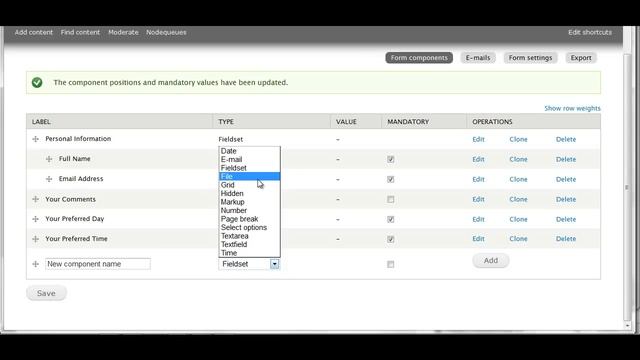The image size is (640, 360).
Task: Click the Fieldset type dropdown arrow
Action: (275, 264)
